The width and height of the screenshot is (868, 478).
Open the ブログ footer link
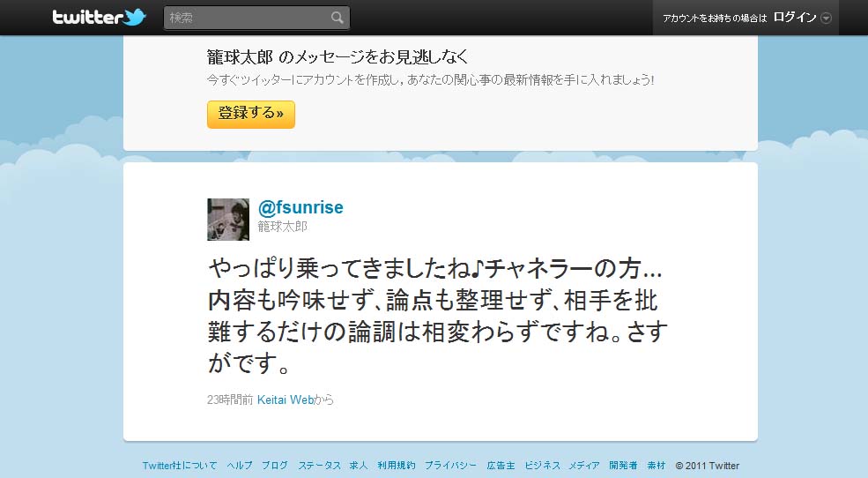point(275,466)
